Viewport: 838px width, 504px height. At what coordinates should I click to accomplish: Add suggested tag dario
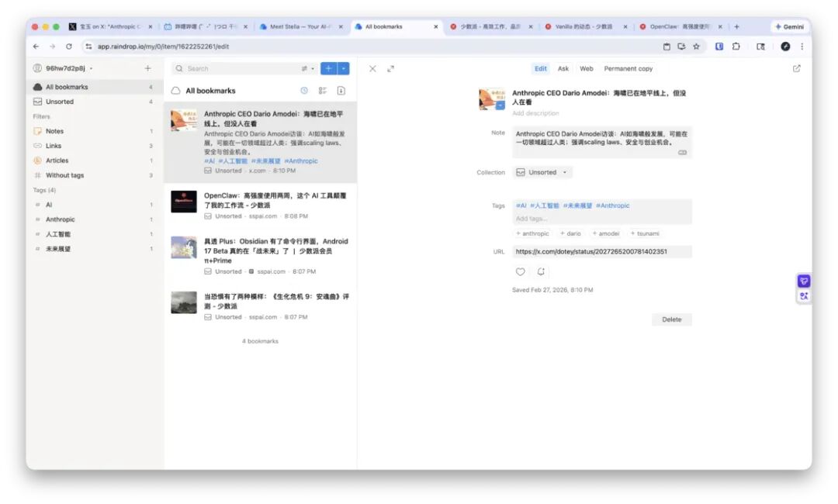coord(570,233)
